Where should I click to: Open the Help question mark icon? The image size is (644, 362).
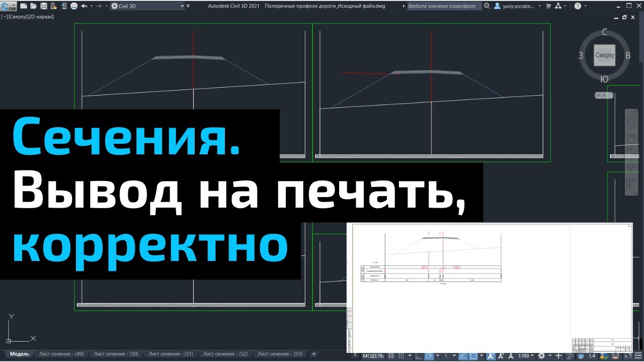pos(578,6)
